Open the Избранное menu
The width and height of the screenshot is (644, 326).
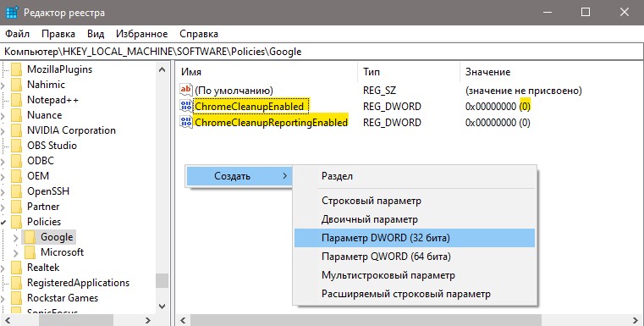pos(141,34)
